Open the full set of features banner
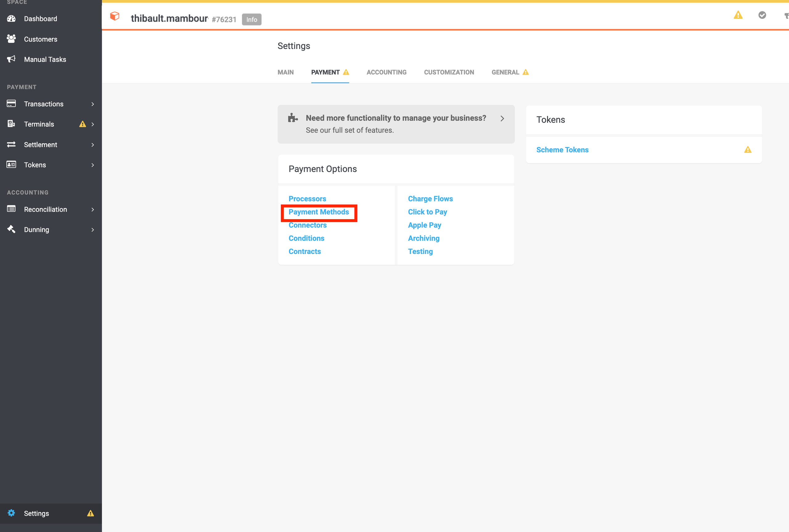Screen dimensions: 789x532 point(395,124)
